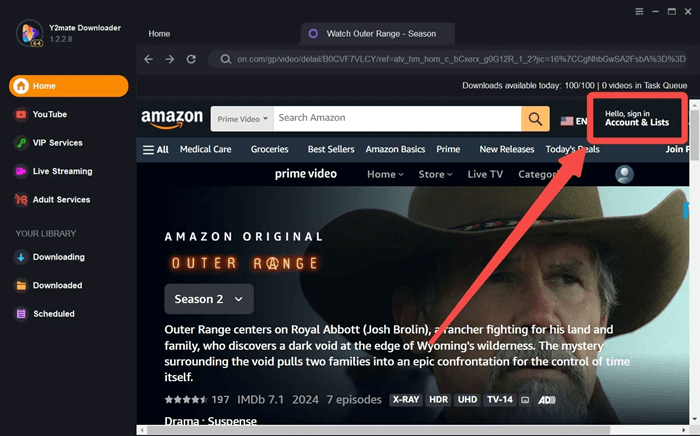
Task: Click the Drama genre link
Action: coord(182,421)
